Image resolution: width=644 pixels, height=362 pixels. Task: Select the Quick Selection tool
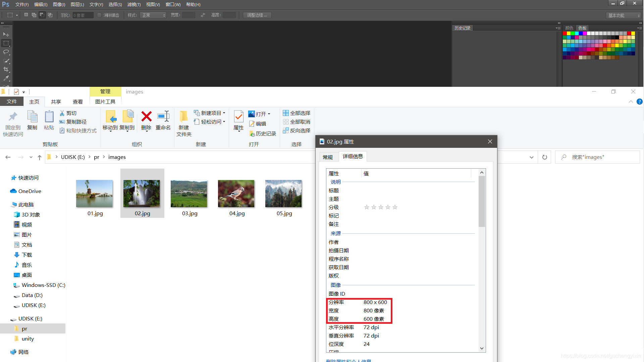6,61
